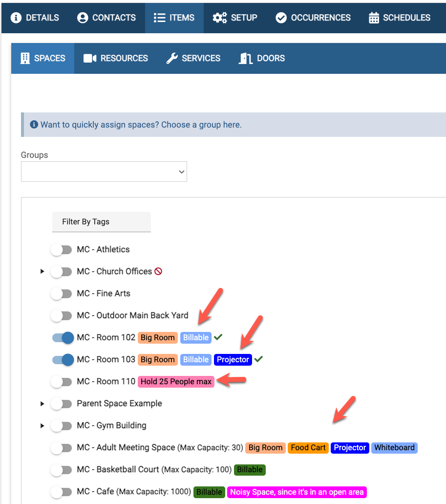446x504 pixels.
Task: Click the list icon on the ITEMS tab
Action: pyautogui.click(x=159, y=18)
